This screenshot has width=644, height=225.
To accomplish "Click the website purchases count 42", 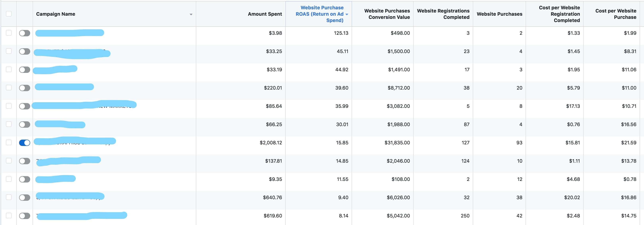I will [519, 216].
